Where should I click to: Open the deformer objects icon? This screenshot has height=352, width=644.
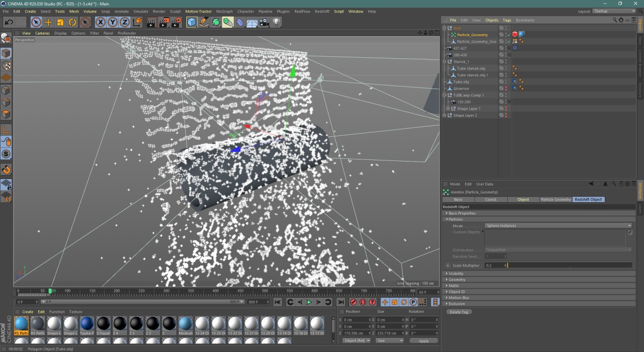pyautogui.click(x=240, y=22)
